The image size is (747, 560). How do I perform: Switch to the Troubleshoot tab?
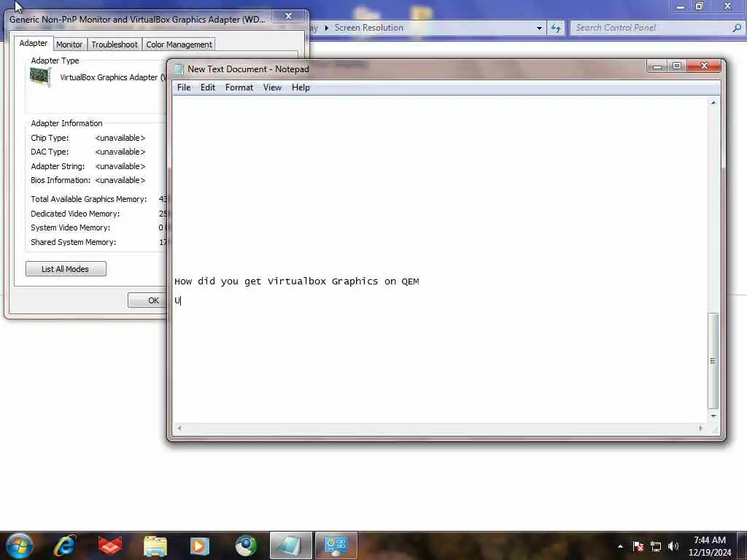click(115, 44)
